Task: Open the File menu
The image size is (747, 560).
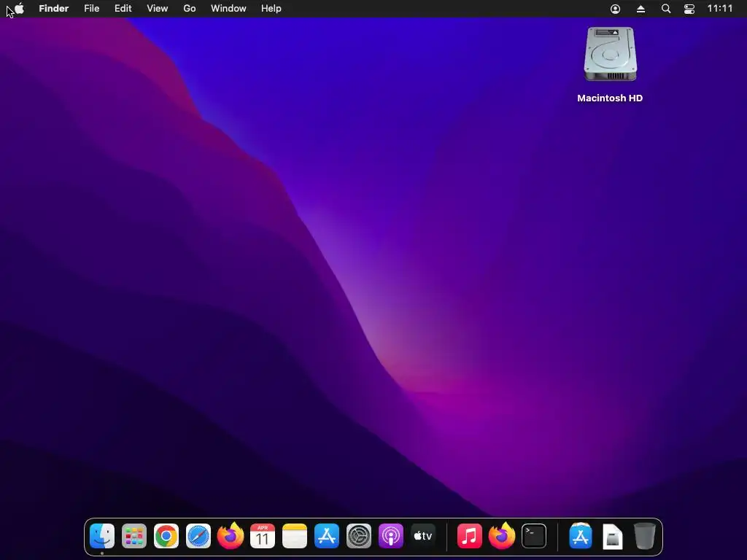Action: click(91, 9)
